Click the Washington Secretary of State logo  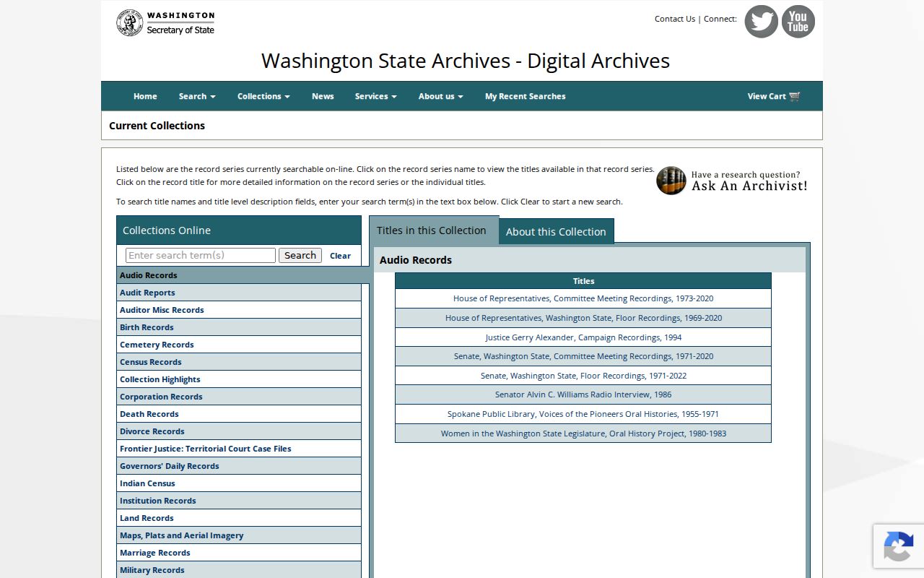click(x=165, y=23)
